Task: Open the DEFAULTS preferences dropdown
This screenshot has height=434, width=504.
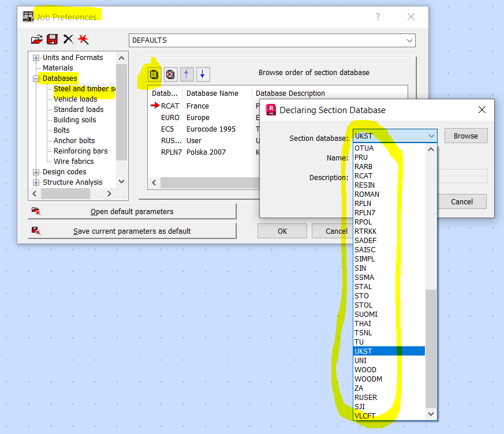Action: tap(410, 40)
